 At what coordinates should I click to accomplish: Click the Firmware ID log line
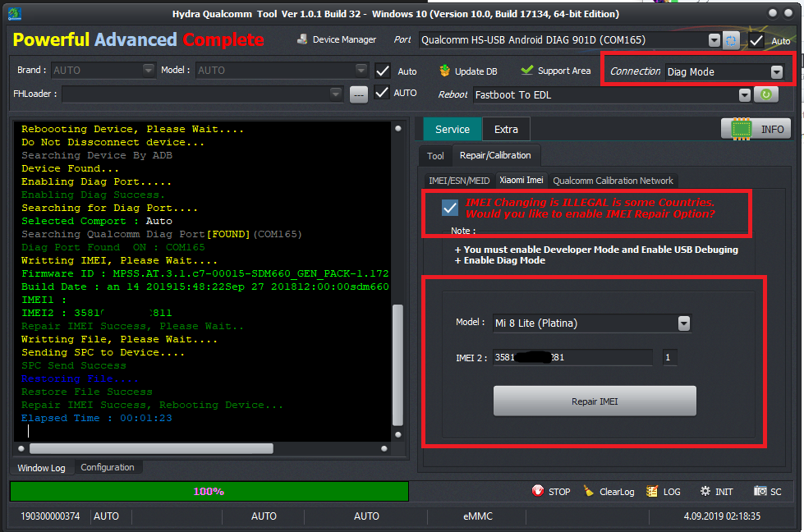[205, 273]
